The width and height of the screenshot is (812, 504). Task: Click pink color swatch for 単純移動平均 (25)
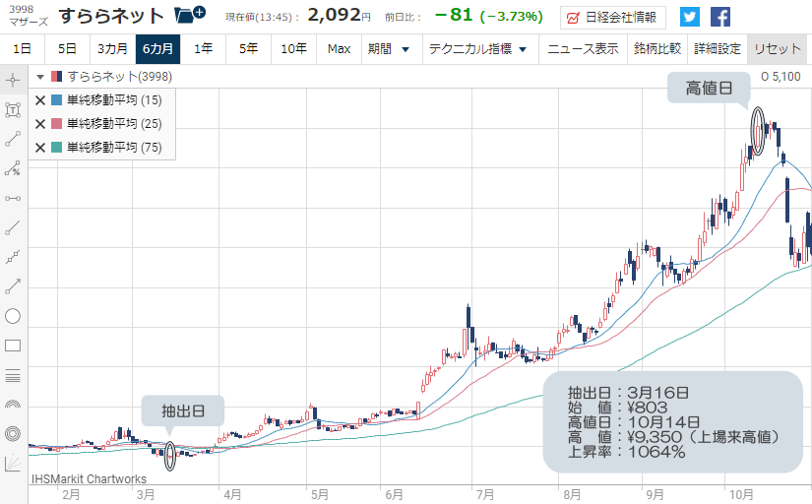pos(56,123)
